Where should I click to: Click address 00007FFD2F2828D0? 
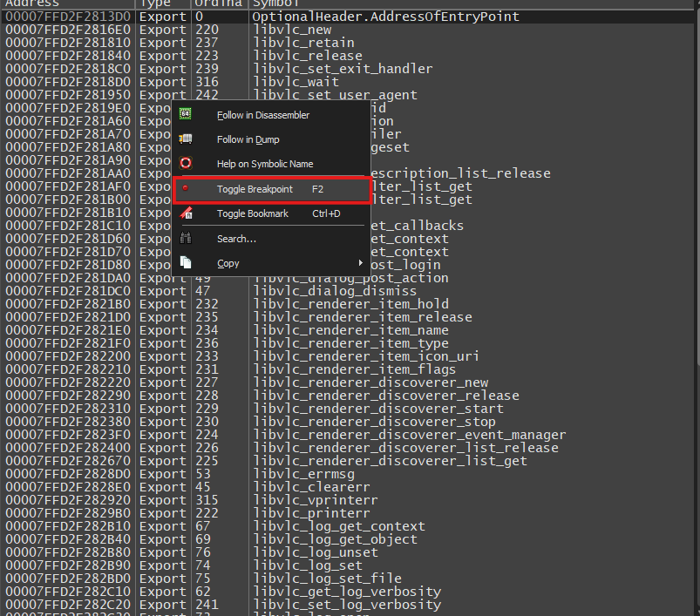[x=68, y=474]
